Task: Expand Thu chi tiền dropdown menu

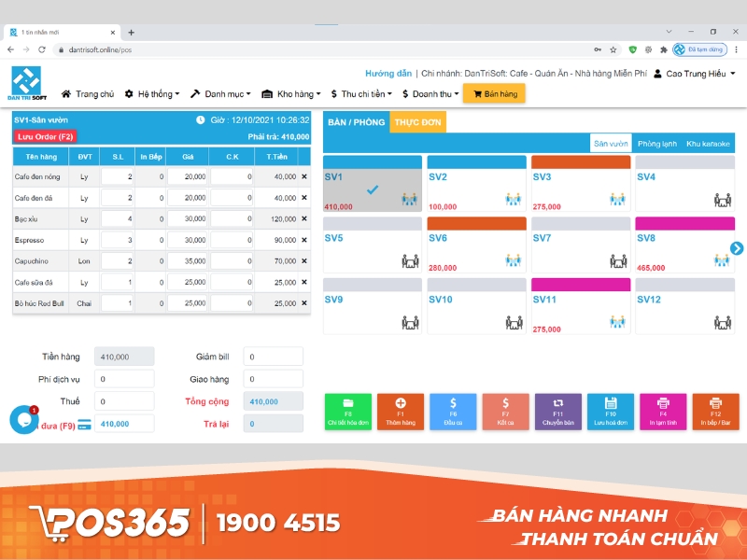Action: pyautogui.click(x=361, y=94)
